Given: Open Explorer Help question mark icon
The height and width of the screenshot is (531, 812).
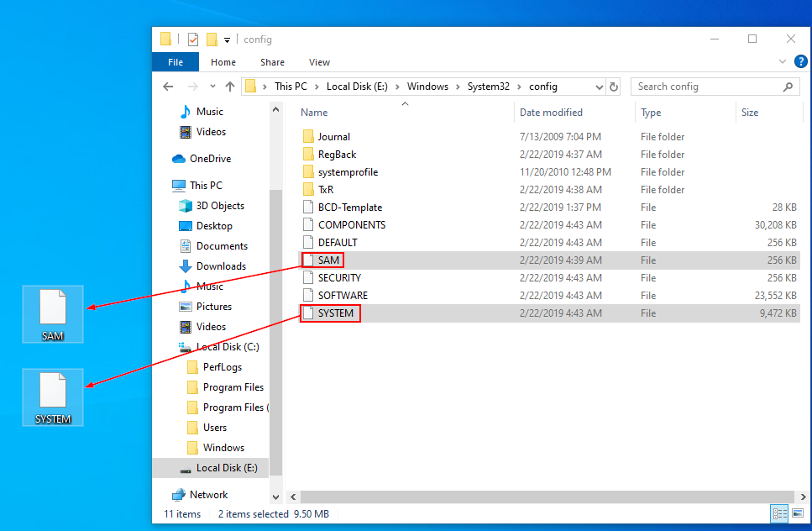Looking at the screenshot, I should tap(800, 61).
